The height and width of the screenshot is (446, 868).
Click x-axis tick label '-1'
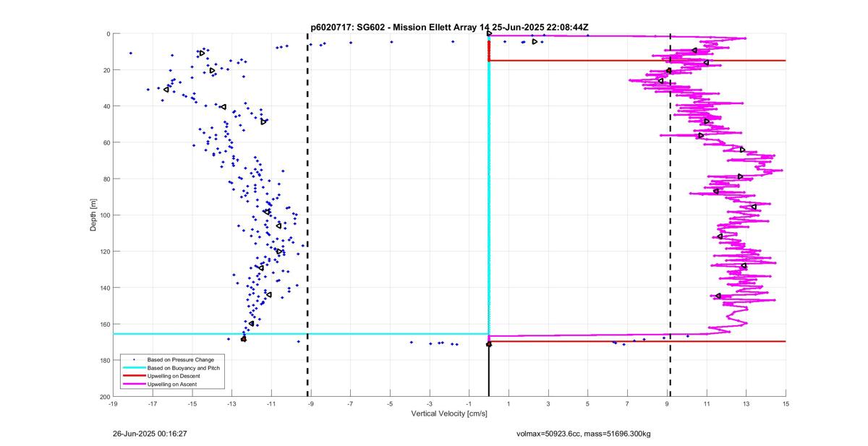point(469,403)
